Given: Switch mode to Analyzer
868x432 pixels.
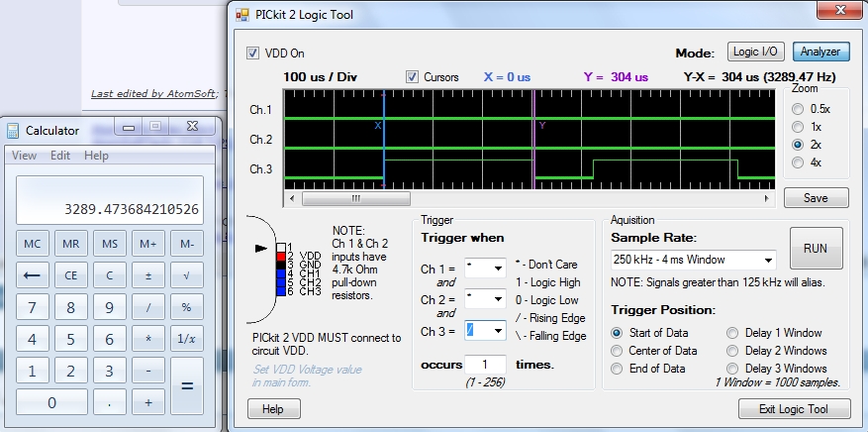Looking at the screenshot, I should pos(820,52).
